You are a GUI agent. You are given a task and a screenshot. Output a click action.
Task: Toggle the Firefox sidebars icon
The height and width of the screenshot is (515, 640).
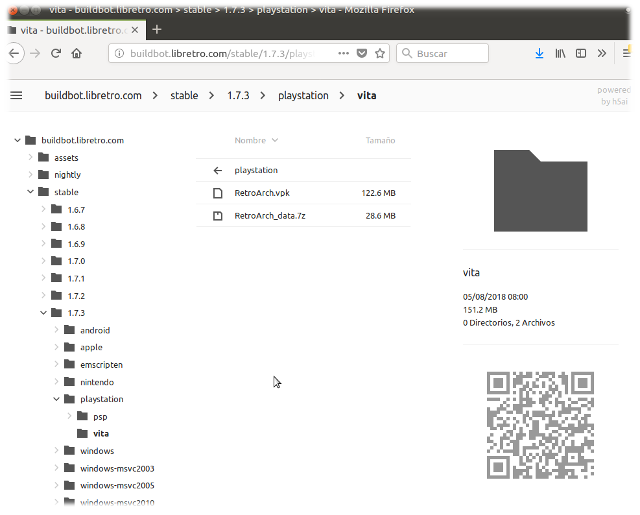pos(581,53)
